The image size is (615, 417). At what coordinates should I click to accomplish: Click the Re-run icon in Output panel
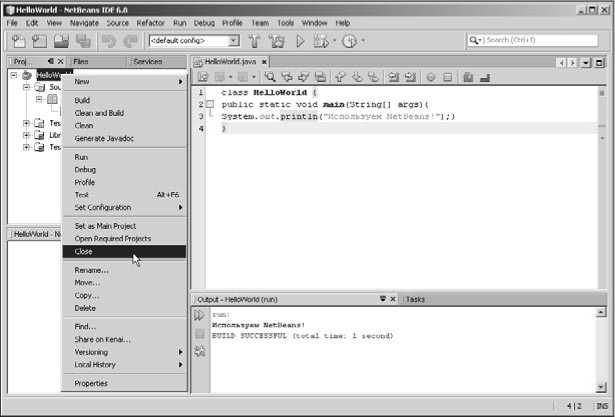pyautogui.click(x=200, y=315)
